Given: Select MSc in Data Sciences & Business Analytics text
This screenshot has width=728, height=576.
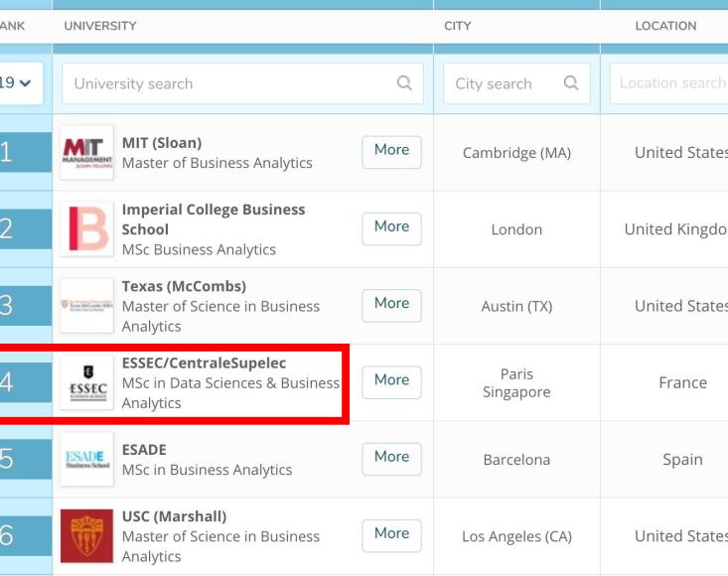Looking at the screenshot, I should point(230,392).
